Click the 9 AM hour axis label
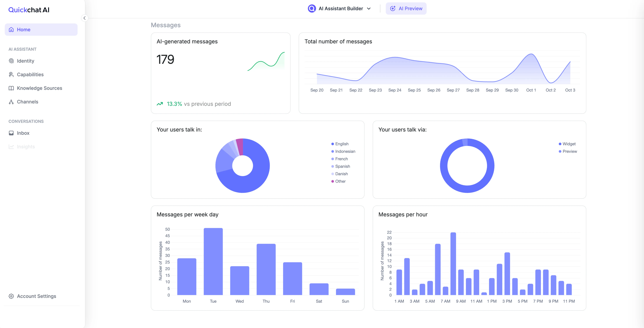The image size is (644, 328). click(461, 301)
